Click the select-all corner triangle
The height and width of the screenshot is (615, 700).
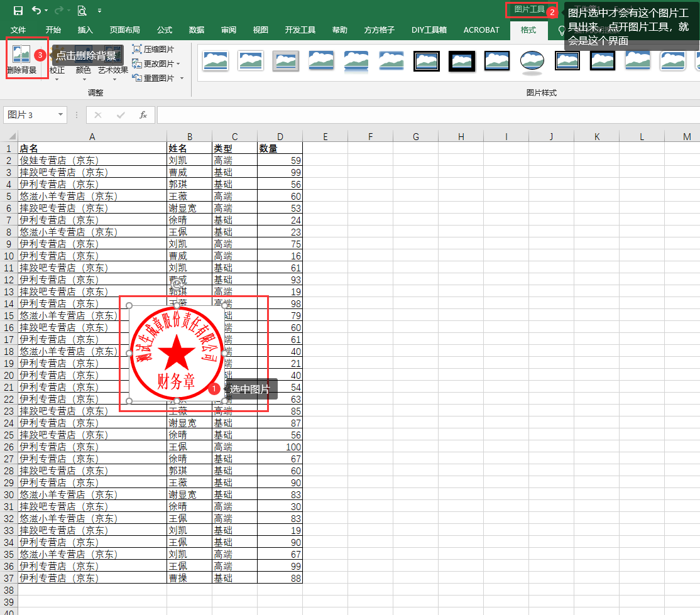(12, 136)
